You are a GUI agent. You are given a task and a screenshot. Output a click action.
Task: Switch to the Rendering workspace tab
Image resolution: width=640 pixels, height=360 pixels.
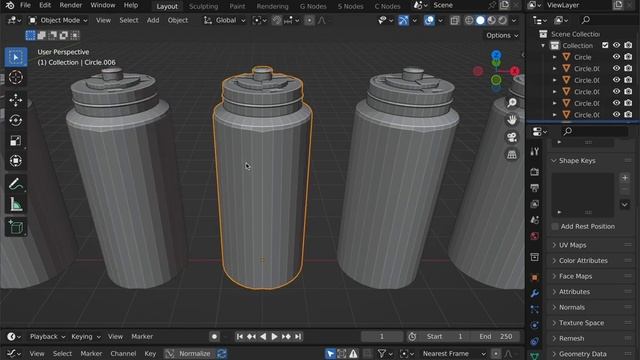click(272, 6)
